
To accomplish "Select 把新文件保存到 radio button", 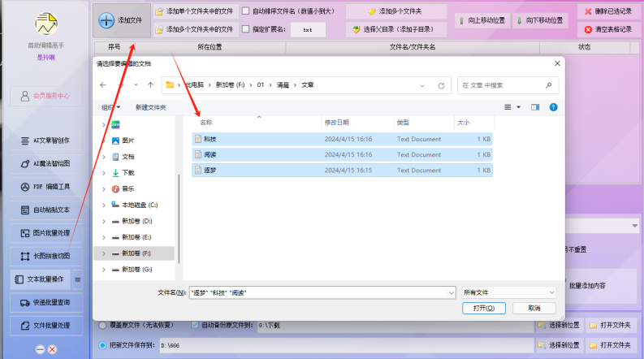I will click(x=102, y=345).
